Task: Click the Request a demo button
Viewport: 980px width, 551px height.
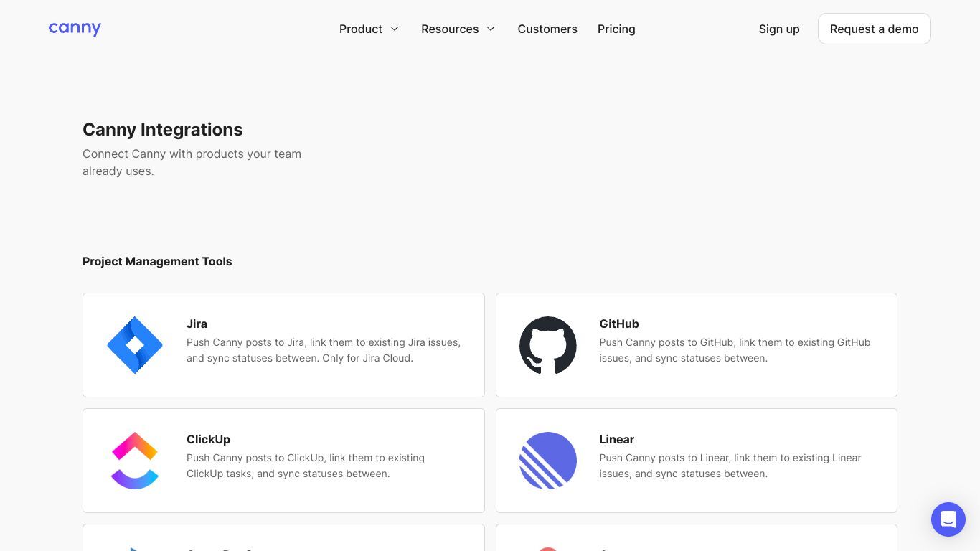Action: (x=874, y=29)
